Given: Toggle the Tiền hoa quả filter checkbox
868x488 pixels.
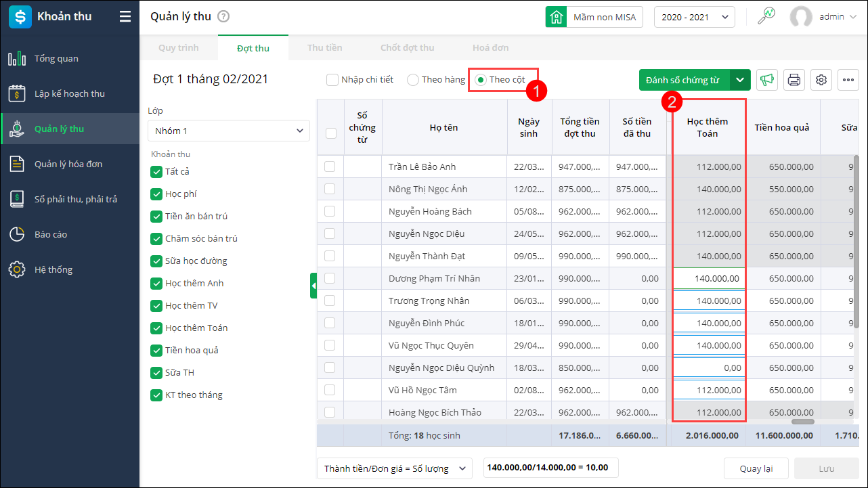Looking at the screenshot, I should 156,351.
